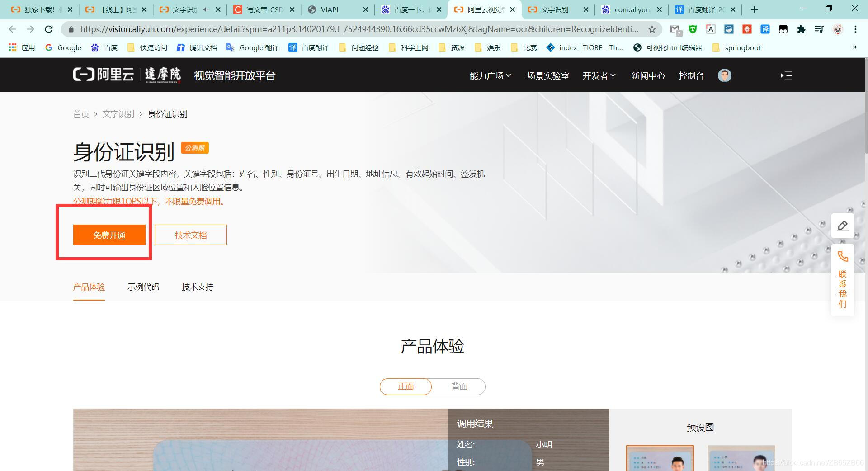Image resolution: width=868 pixels, height=471 pixels.
Task: Open the Gmail extension icon
Action: tap(675, 30)
